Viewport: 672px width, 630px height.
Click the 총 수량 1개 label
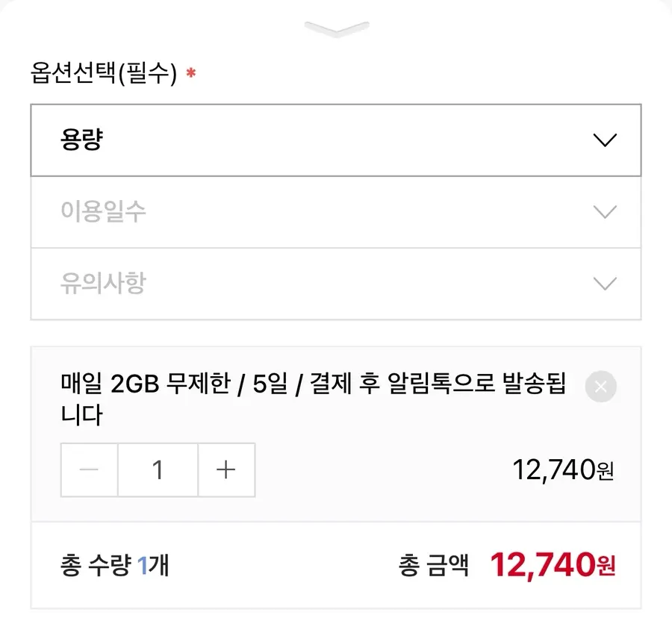[x=115, y=565]
